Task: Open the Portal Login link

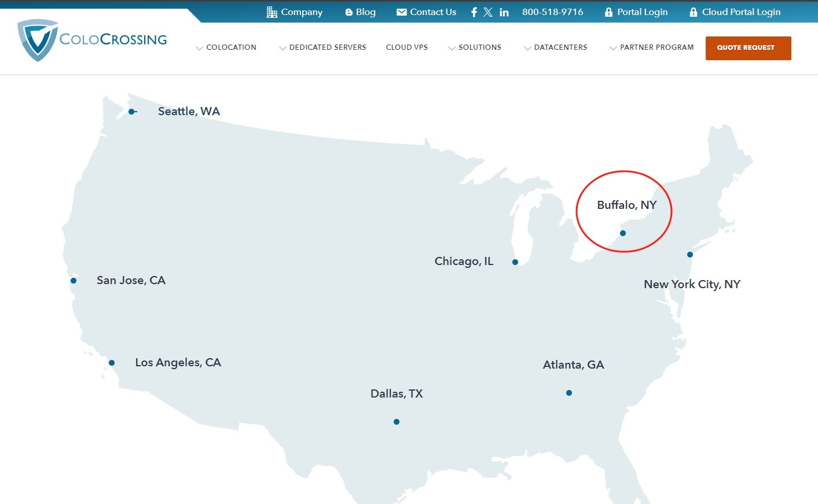Action: 643,12
